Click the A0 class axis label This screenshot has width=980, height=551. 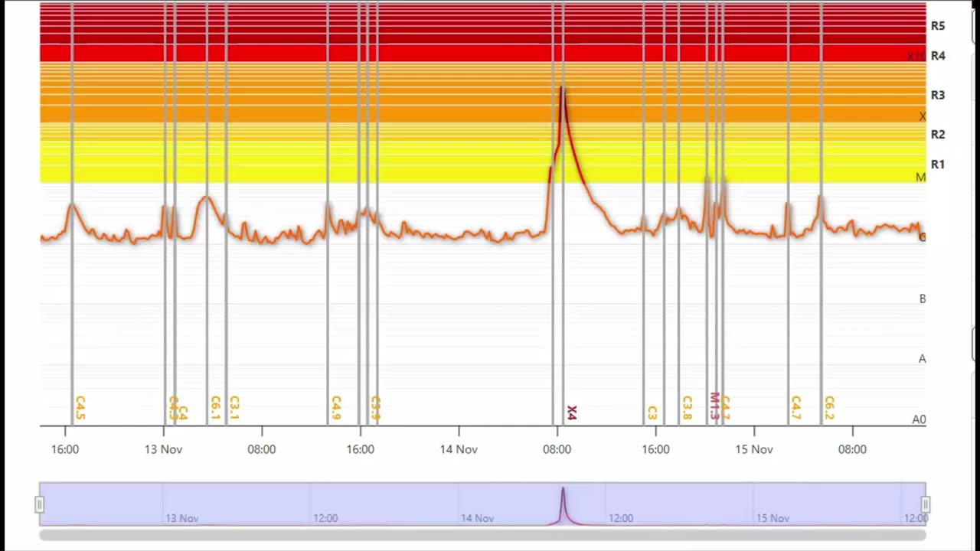coord(919,419)
